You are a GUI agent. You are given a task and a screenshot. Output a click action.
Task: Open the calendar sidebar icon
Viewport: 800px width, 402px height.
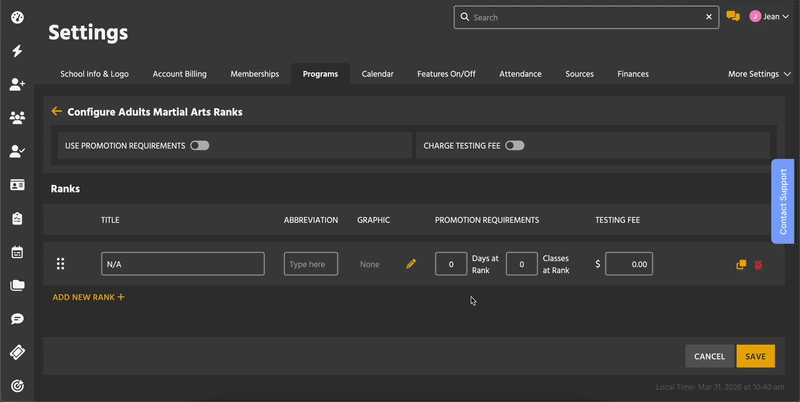(x=17, y=252)
